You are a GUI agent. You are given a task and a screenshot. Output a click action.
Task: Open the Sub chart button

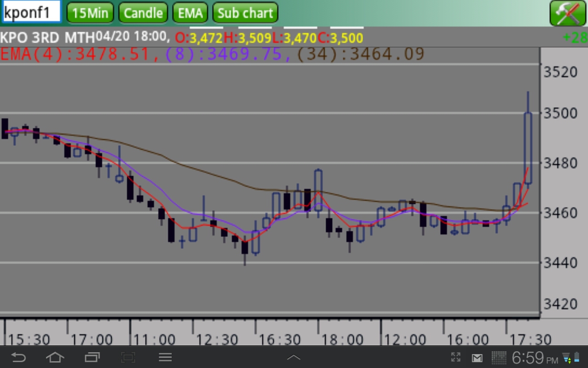click(x=245, y=13)
